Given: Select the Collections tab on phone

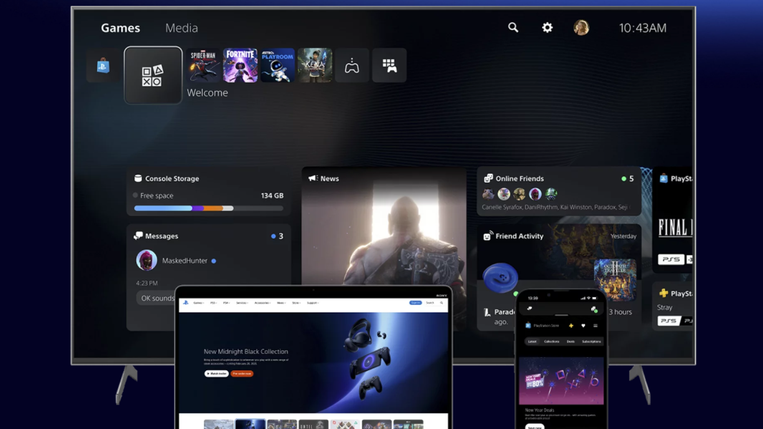Looking at the screenshot, I should click(551, 341).
